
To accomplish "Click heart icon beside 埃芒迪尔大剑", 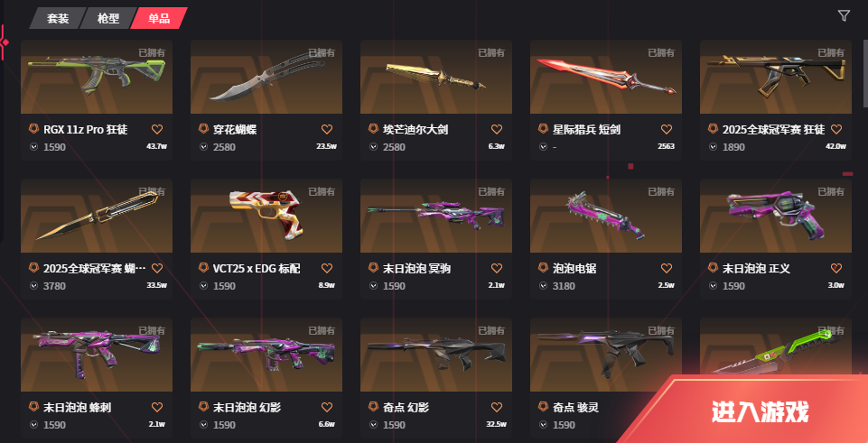I will tap(497, 129).
